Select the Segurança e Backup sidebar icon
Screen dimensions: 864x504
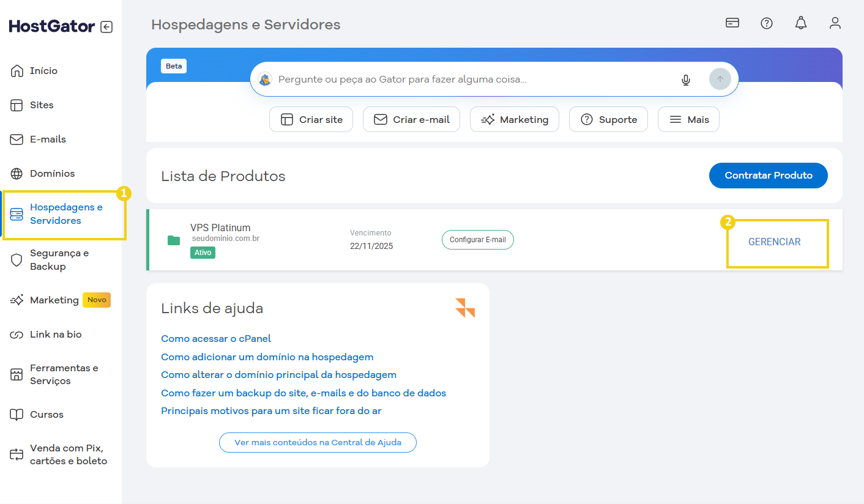click(x=17, y=260)
